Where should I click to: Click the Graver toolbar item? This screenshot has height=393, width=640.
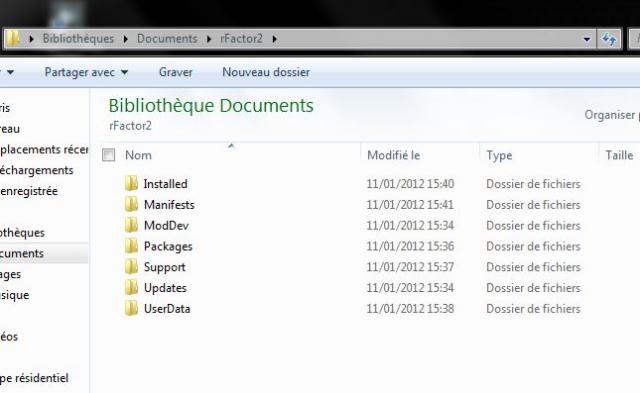(176, 72)
